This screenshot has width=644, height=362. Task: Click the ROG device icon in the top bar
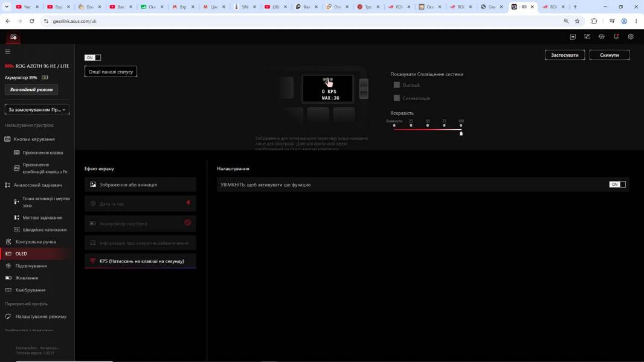[13, 37]
